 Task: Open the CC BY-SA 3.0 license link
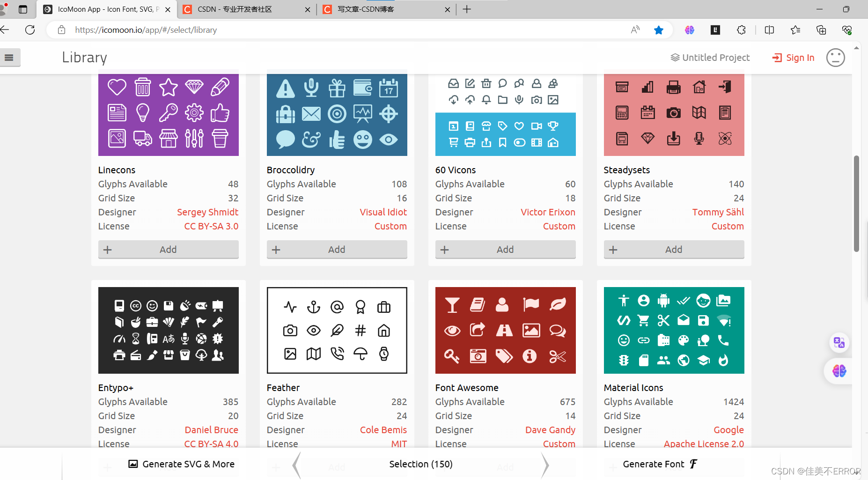(211, 226)
